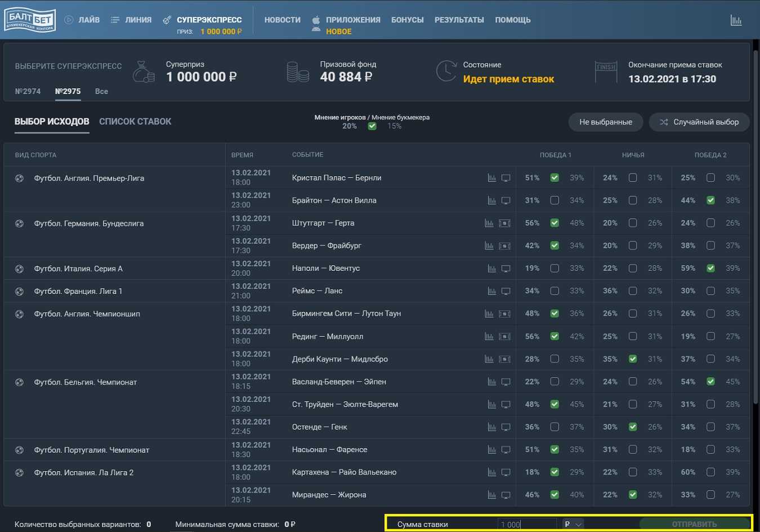The height and width of the screenshot is (532, 760).
Task: Open broadcast monitor for Наполи — Ювентус
Action: tap(506, 269)
